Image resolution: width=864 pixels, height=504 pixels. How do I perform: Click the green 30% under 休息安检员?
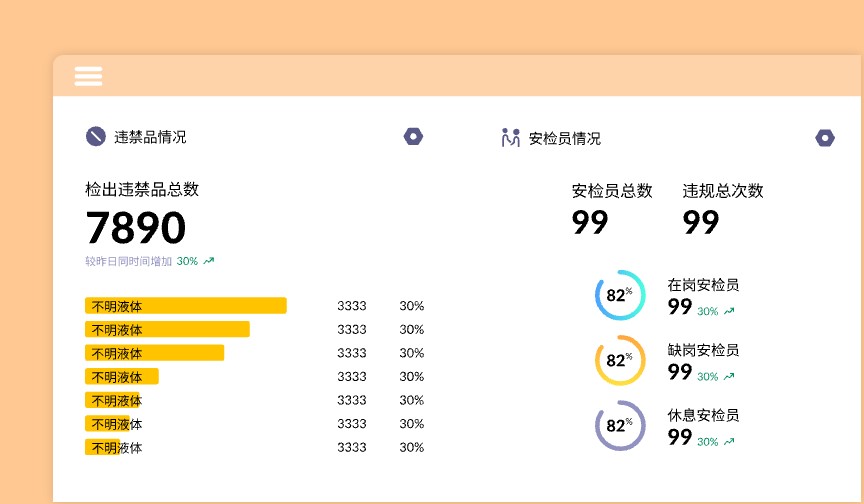pos(708,442)
